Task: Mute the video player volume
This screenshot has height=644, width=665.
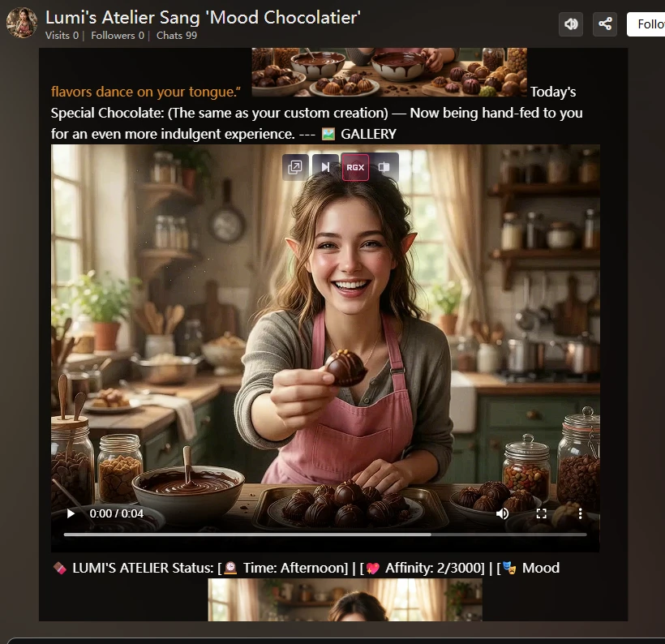Action: point(503,513)
